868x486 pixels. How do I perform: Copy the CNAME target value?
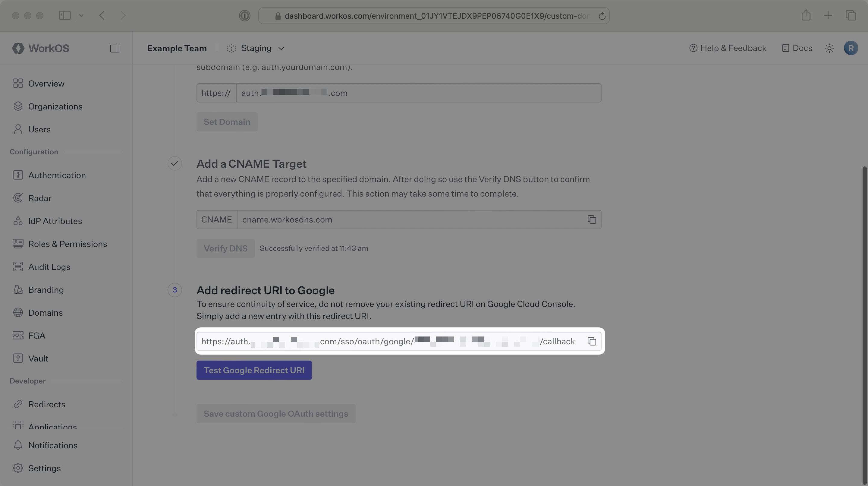pos(592,219)
